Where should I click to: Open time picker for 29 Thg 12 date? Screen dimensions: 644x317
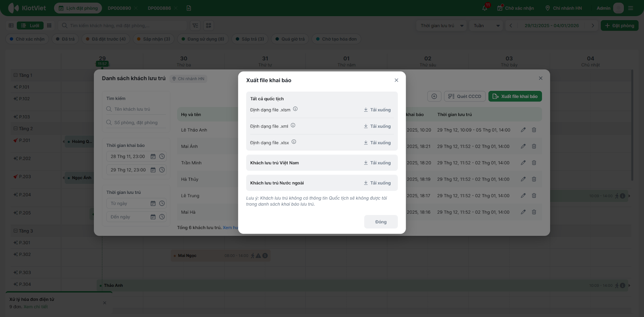coord(162,170)
